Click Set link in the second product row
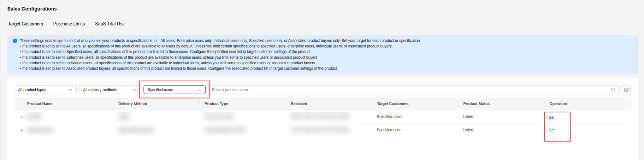Viewport: 644px width, 160px height. [551, 130]
